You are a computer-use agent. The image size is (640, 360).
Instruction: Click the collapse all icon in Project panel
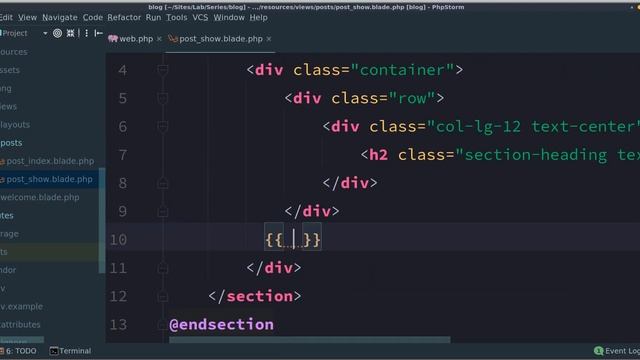click(x=71, y=33)
